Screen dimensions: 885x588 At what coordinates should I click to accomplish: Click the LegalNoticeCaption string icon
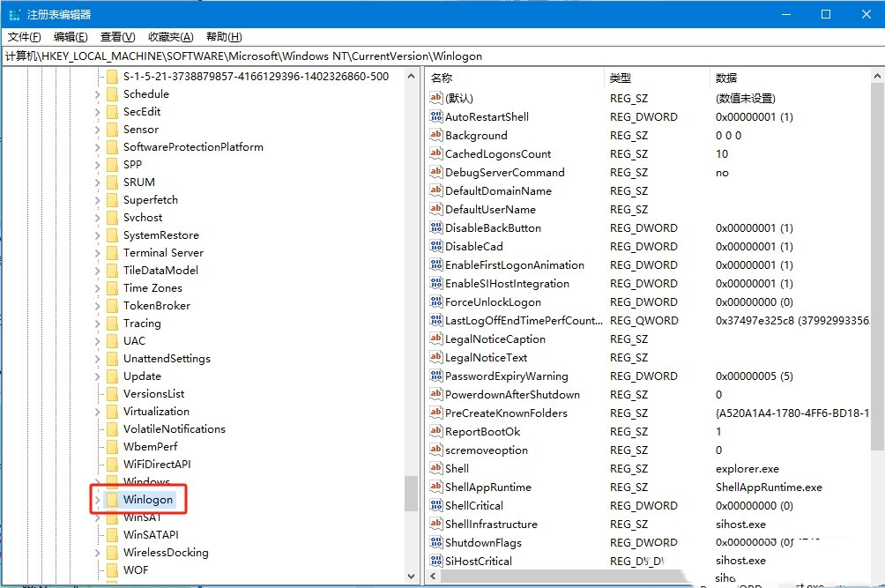coord(435,339)
